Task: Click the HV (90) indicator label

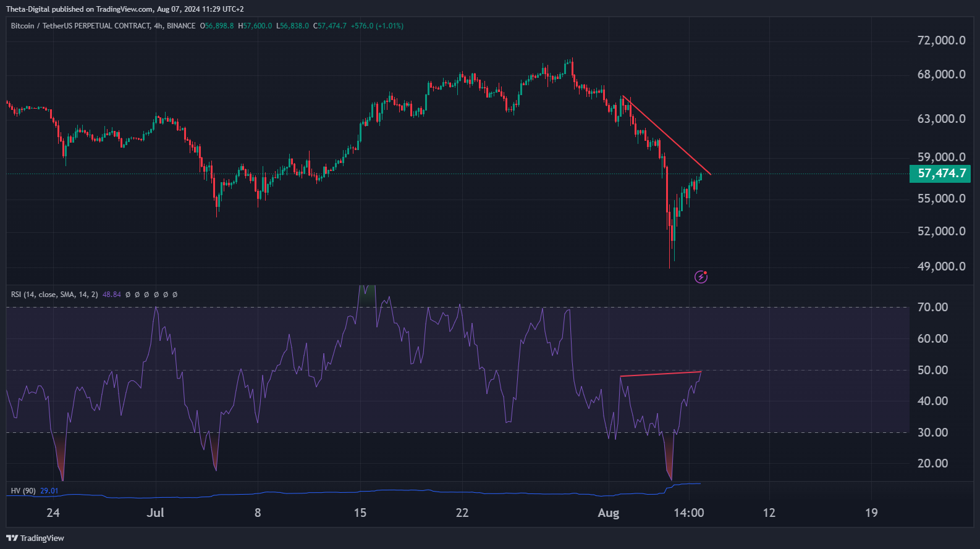Action: tap(23, 491)
